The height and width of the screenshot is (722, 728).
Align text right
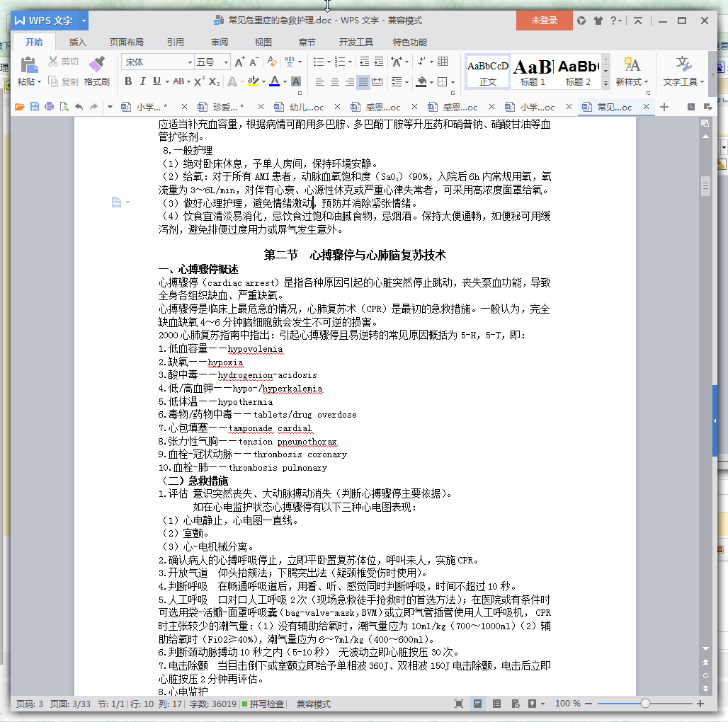tap(350, 82)
